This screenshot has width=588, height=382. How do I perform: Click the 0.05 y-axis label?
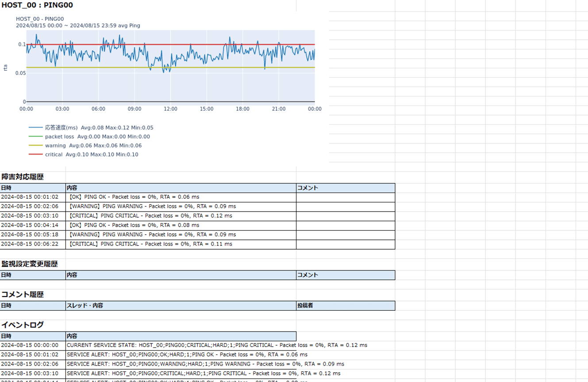pyautogui.click(x=20, y=73)
